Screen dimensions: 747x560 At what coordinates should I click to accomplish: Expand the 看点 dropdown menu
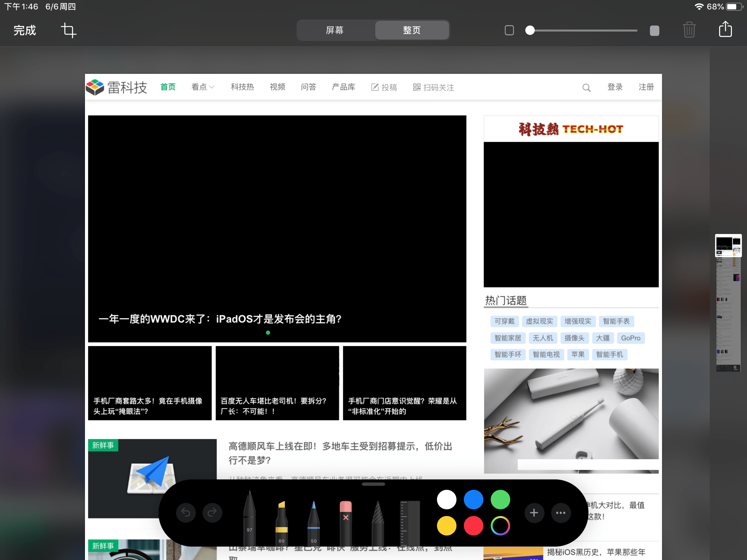point(203,87)
